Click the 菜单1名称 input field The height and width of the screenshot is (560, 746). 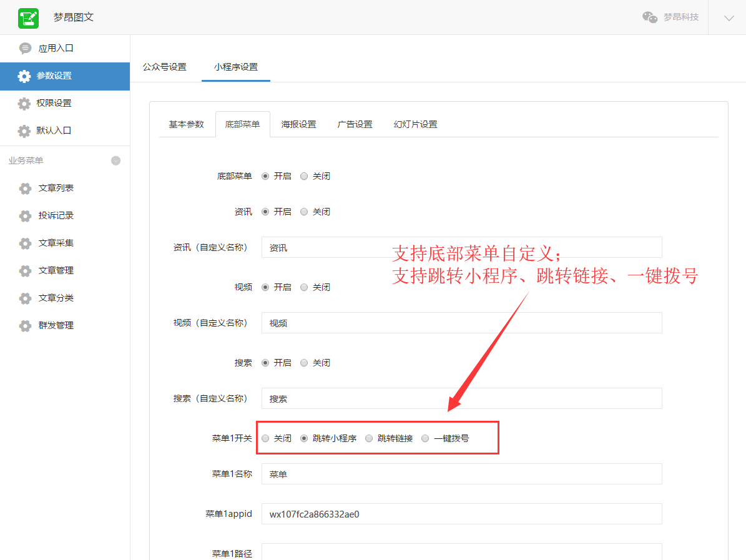coord(461,474)
